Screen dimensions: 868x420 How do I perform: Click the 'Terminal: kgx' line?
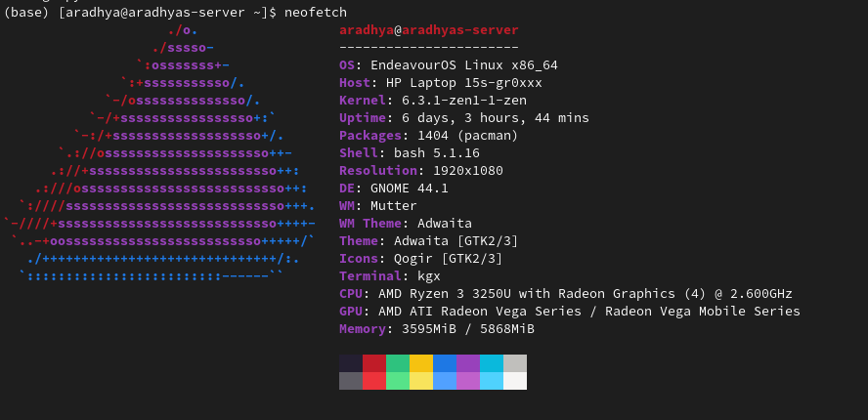tap(390, 276)
